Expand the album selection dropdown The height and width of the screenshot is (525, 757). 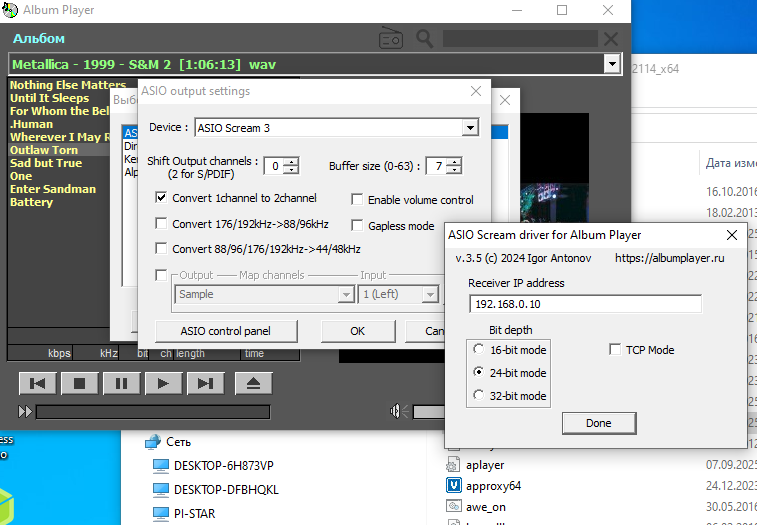[612, 64]
